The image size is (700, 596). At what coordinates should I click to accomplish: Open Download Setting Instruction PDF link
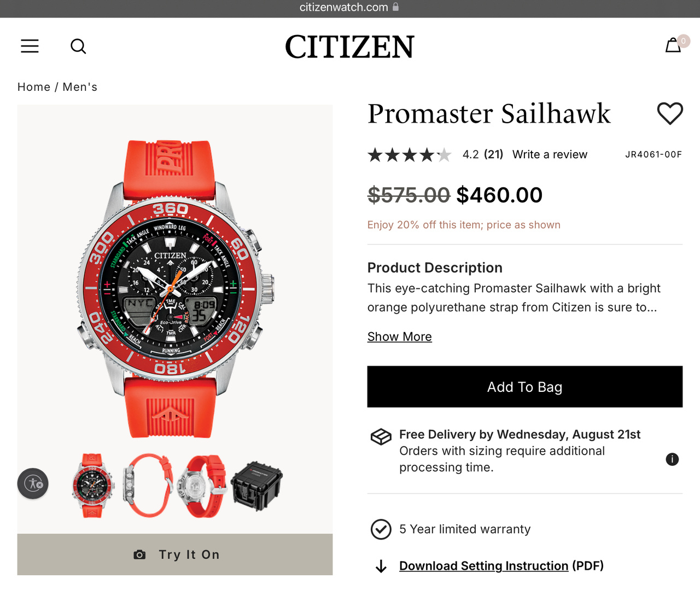tap(483, 566)
